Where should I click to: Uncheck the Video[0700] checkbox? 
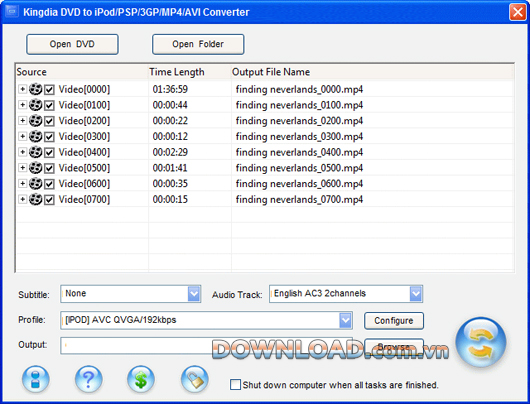point(49,200)
